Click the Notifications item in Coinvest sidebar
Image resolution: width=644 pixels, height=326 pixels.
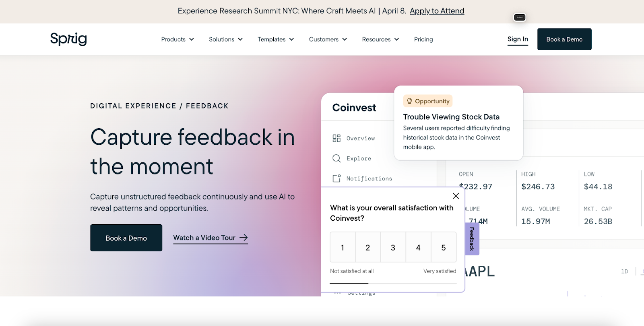tap(362, 178)
